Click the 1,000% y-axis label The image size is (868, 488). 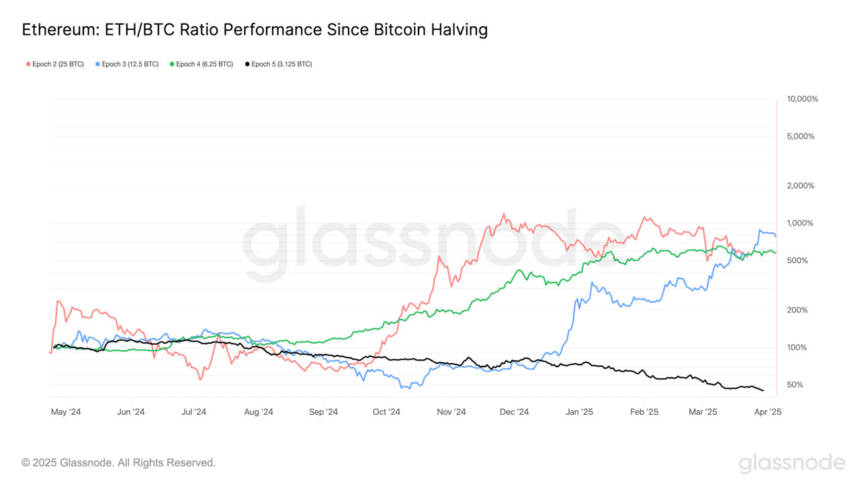(x=801, y=223)
